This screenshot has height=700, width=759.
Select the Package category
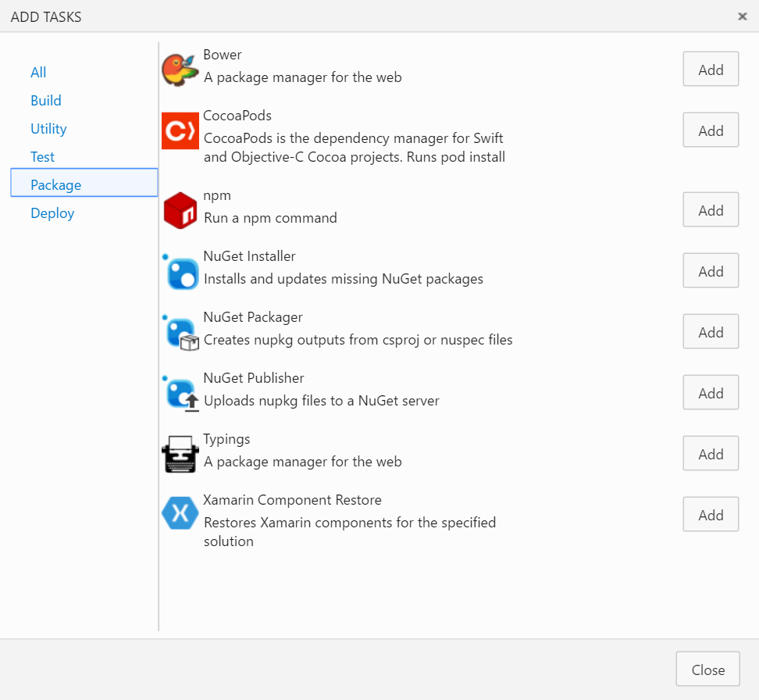(84, 183)
